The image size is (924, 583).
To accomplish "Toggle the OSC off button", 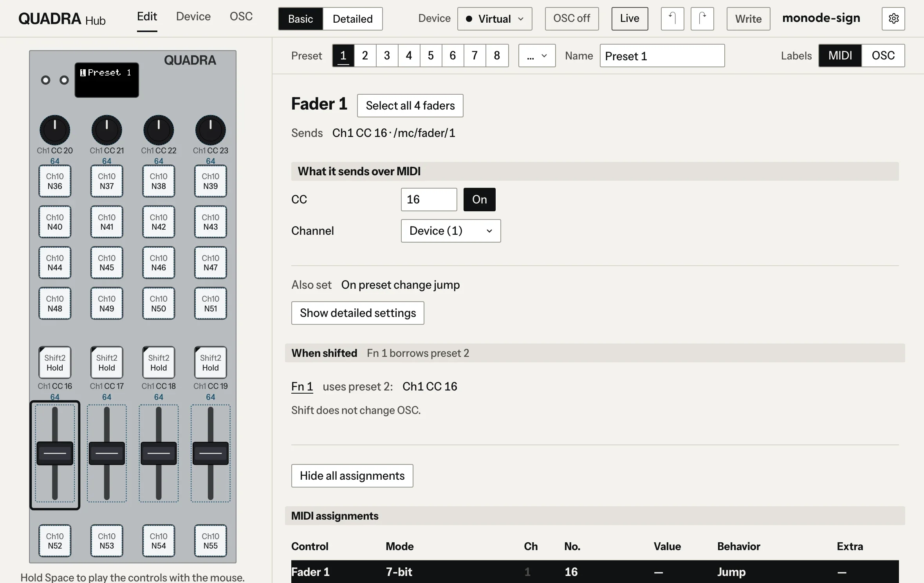I will pos(572,18).
